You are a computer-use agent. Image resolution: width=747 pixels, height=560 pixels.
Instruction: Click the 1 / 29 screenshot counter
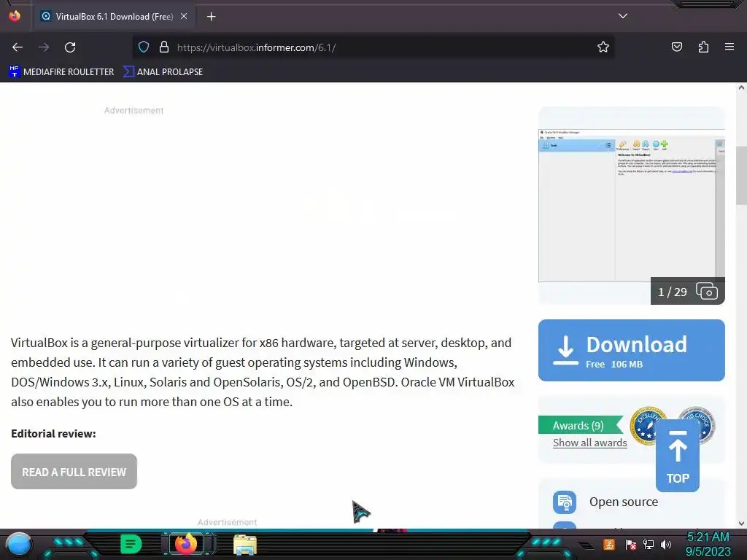pyautogui.click(x=672, y=292)
